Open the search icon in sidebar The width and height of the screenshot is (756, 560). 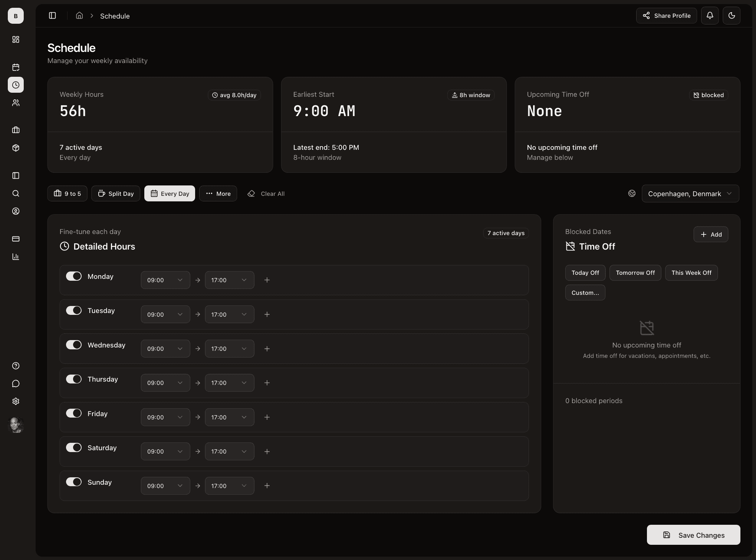coord(16,193)
